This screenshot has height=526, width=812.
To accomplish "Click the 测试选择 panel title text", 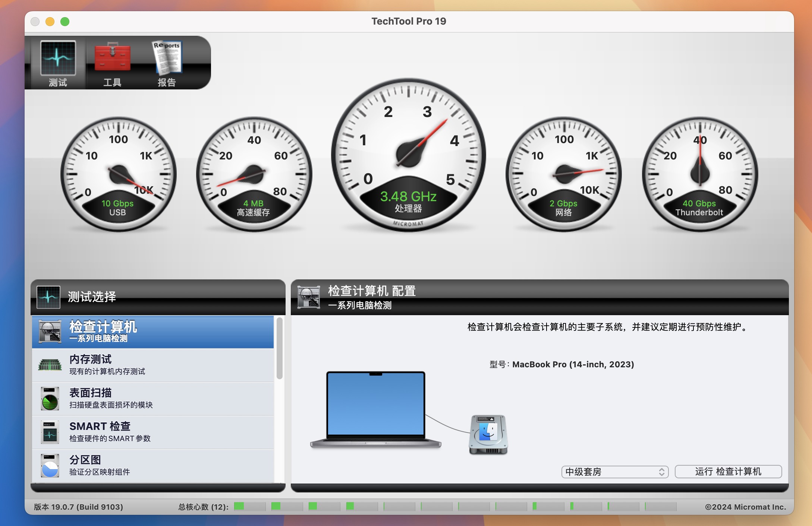I will 92,297.
